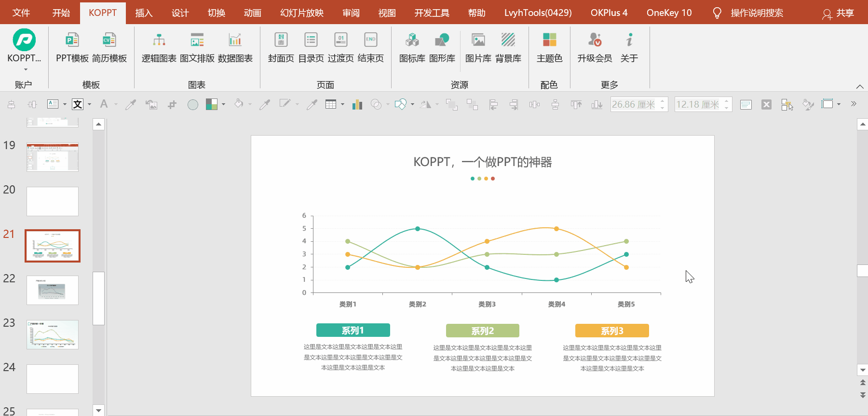Viewport: 868px width, 416px height.
Task: Click the thumbnail panel scroll up arrow
Action: coord(98,125)
